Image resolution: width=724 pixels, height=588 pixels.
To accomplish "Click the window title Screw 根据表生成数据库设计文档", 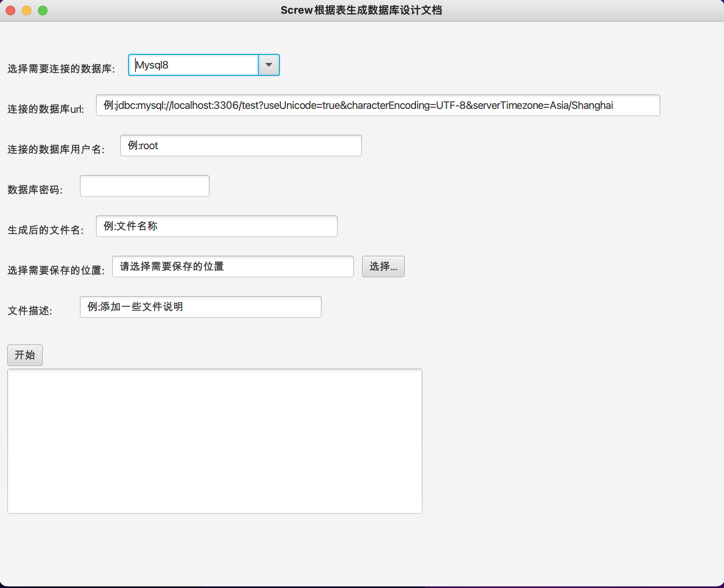I will tap(361, 10).
